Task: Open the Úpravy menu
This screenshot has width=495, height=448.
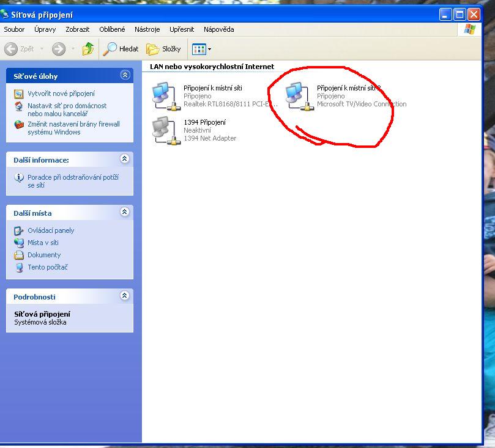Action: pyautogui.click(x=45, y=29)
